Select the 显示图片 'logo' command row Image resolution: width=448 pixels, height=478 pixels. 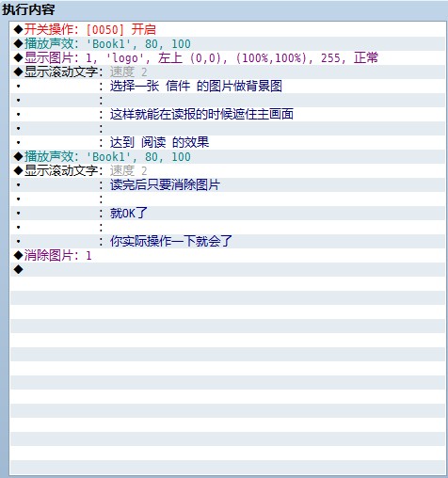(x=227, y=57)
